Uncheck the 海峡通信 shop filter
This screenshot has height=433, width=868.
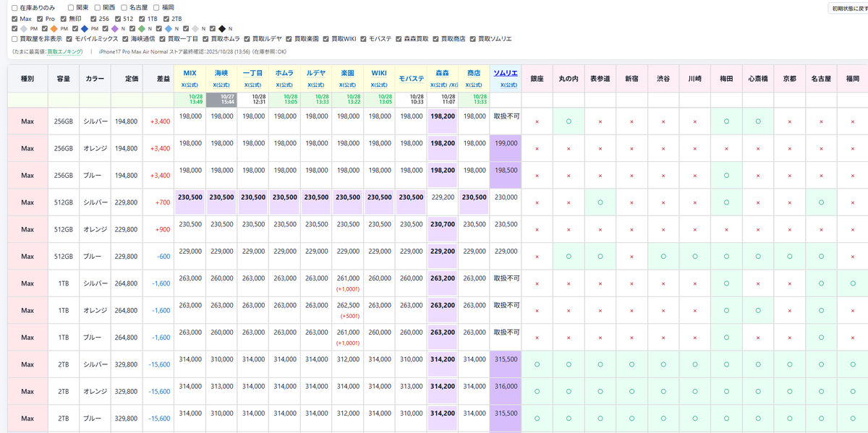click(125, 39)
